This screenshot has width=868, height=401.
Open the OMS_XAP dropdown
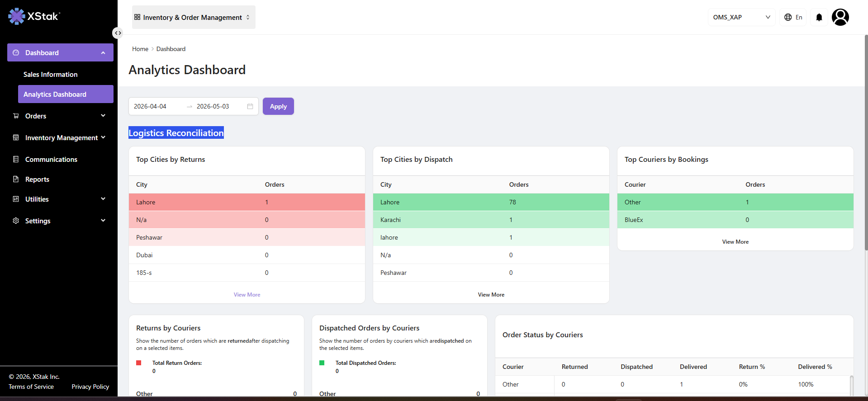tap(741, 17)
